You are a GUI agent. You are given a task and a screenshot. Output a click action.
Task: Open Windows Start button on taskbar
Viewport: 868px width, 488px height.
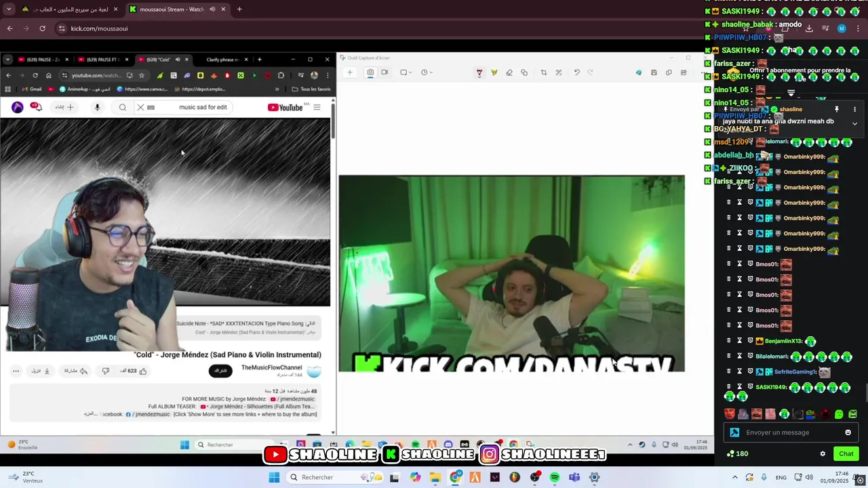click(x=274, y=477)
